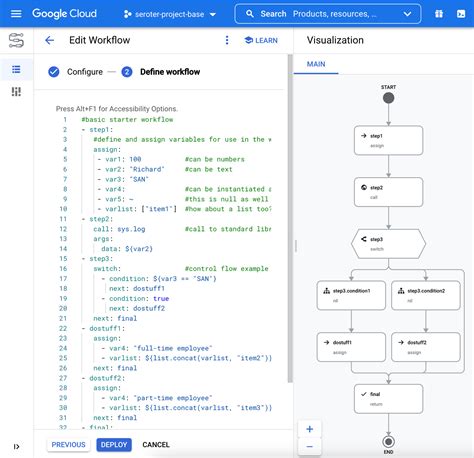The height and width of the screenshot is (458, 474).
Task: Select the final return node
Action: point(389,399)
